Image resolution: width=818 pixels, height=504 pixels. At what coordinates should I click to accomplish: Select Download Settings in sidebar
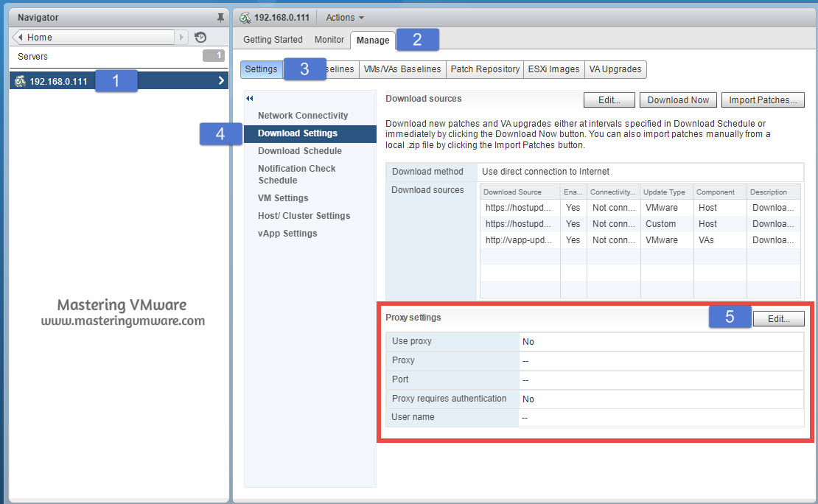click(x=310, y=133)
